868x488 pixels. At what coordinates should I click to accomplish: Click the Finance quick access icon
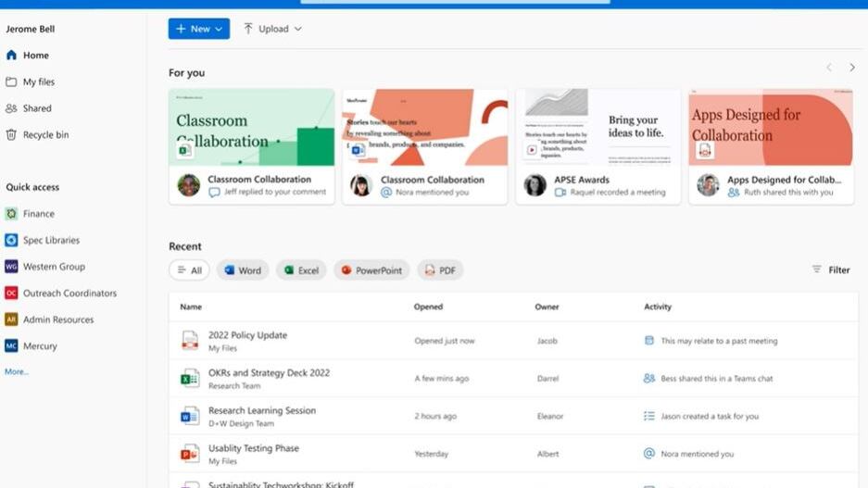coord(11,214)
